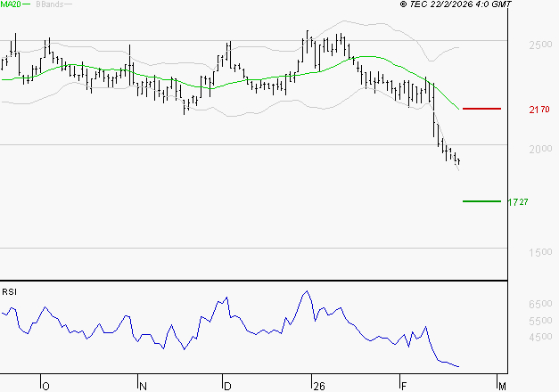Click the BBands legend label
Screen dimensions: 559x392
click(50, 4)
